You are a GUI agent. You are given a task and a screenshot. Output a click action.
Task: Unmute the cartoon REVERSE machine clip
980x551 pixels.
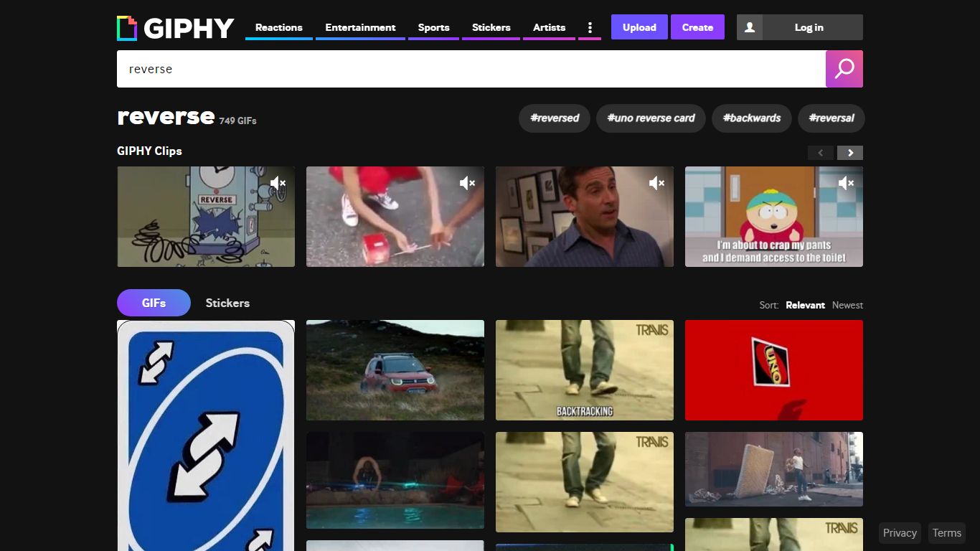[x=278, y=183]
